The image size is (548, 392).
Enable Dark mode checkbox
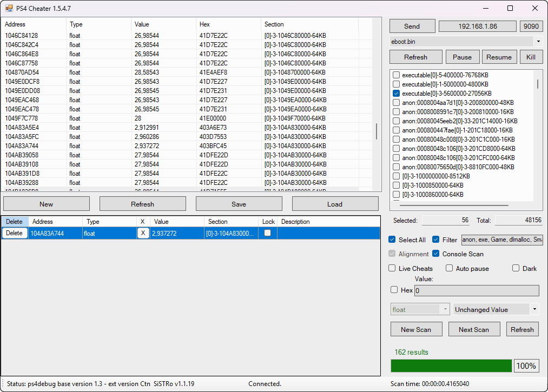[516, 268]
